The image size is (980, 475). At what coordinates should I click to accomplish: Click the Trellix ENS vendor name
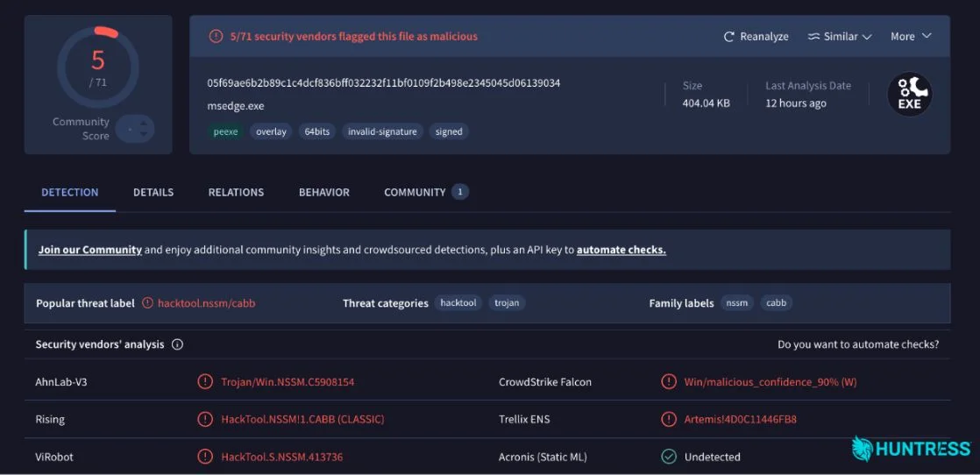click(x=524, y=420)
